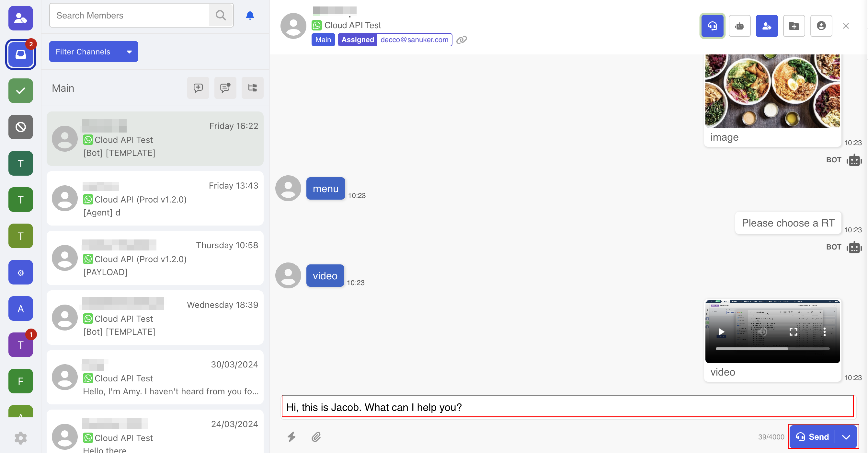868x453 pixels.
Task: Toggle bot mode in chat header
Action: pyautogui.click(x=739, y=26)
